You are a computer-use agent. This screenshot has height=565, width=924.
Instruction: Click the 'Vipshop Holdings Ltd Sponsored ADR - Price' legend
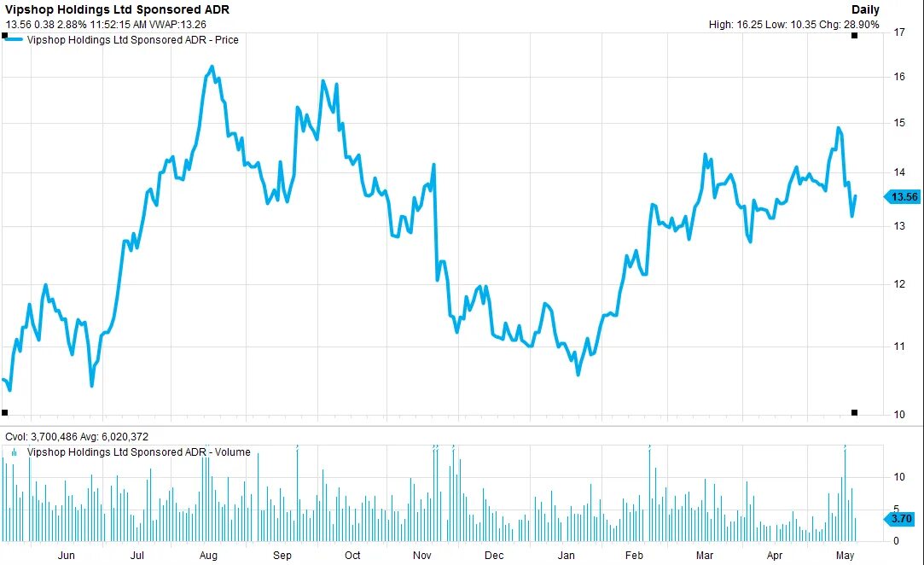point(132,39)
